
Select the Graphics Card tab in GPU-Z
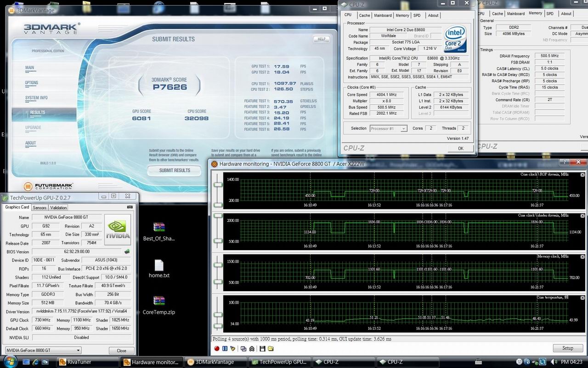[17, 207]
